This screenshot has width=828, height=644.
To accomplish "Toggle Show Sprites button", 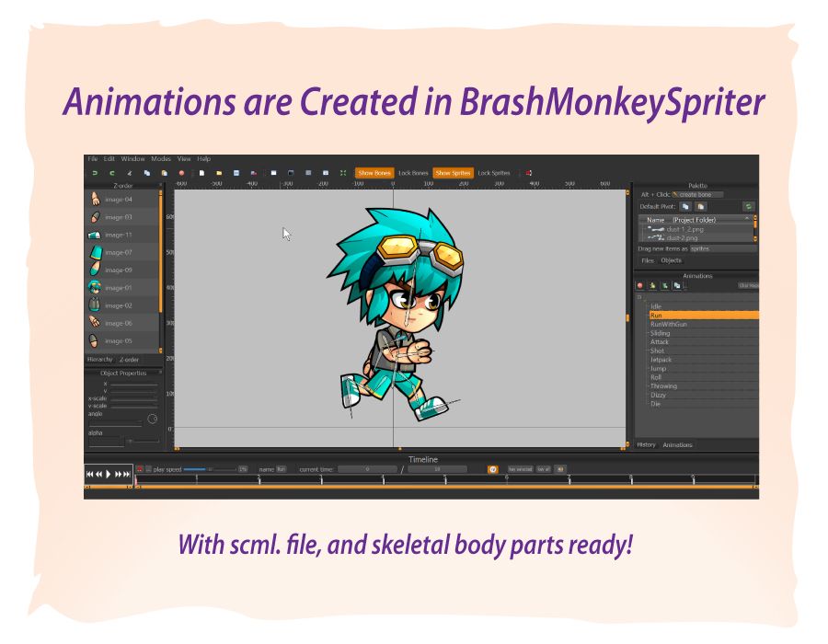I will pos(453,173).
